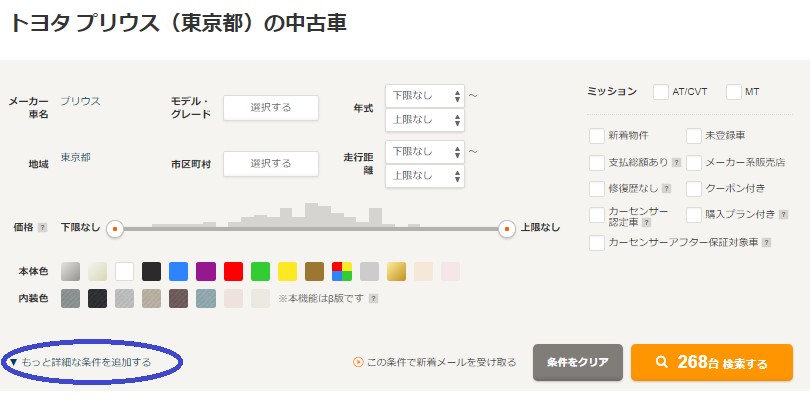The image size is (810, 420).
Task: Check カーセンサーアフター保証対象車 checkbox
Action: point(597,243)
